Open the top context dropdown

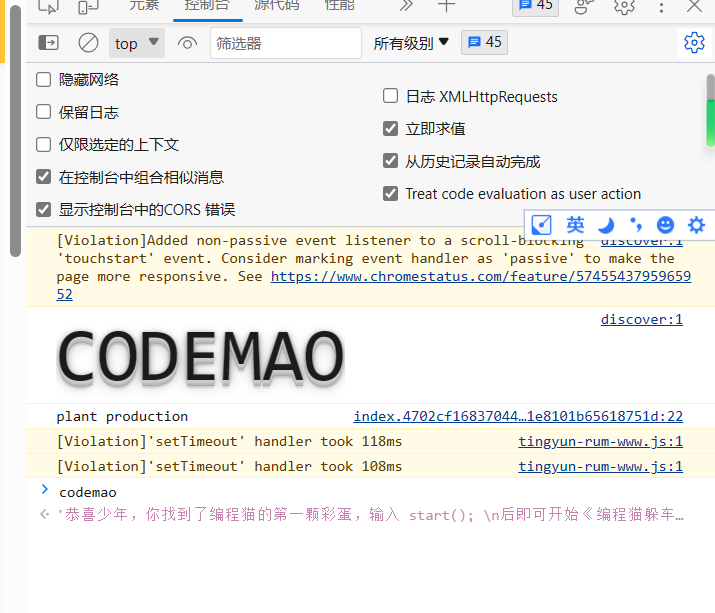pos(137,43)
